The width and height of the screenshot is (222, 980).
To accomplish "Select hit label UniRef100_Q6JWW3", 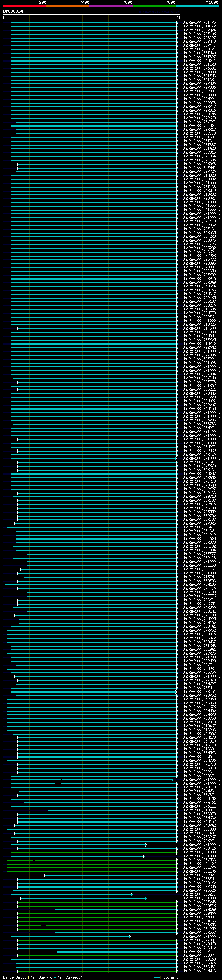I will click(x=199, y=829).
